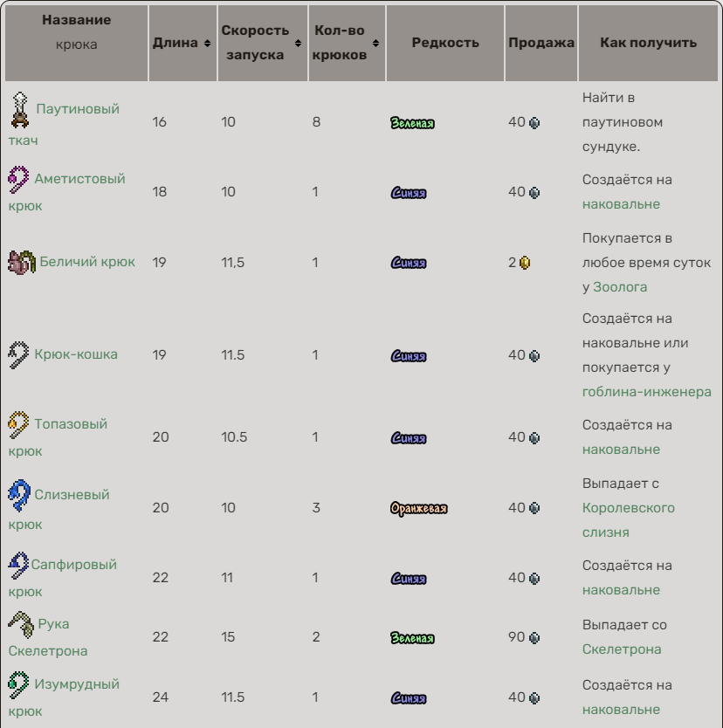Sort table by Кол-во крюков arrows
Viewport: 723px width, 728px height.
[376, 44]
